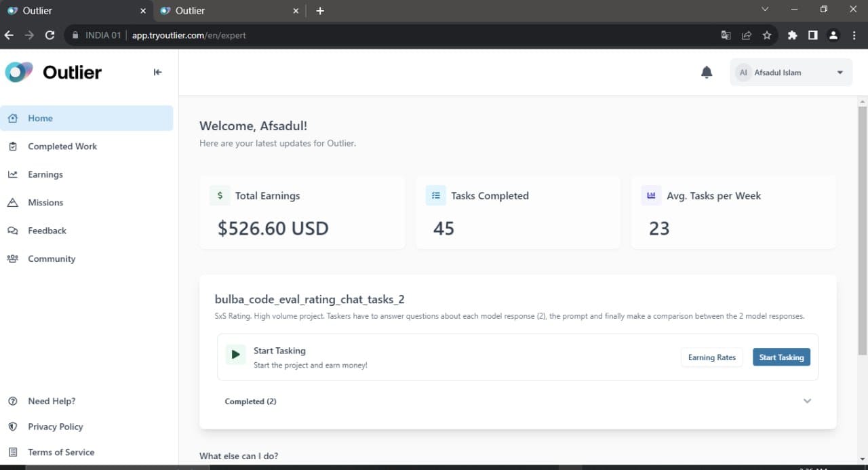
Task: Open the Afsadul Islam account dropdown
Action: point(791,72)
